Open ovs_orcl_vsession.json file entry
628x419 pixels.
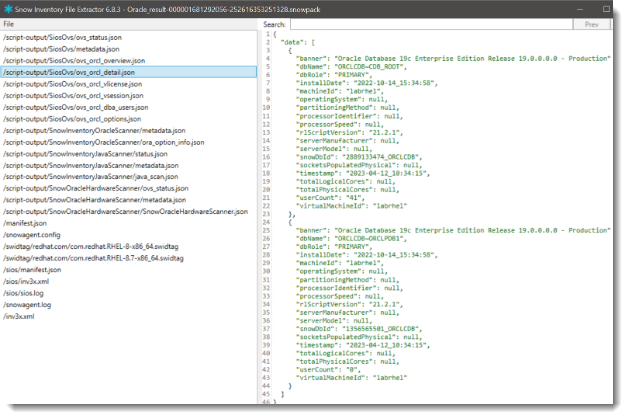coord(73,95)
